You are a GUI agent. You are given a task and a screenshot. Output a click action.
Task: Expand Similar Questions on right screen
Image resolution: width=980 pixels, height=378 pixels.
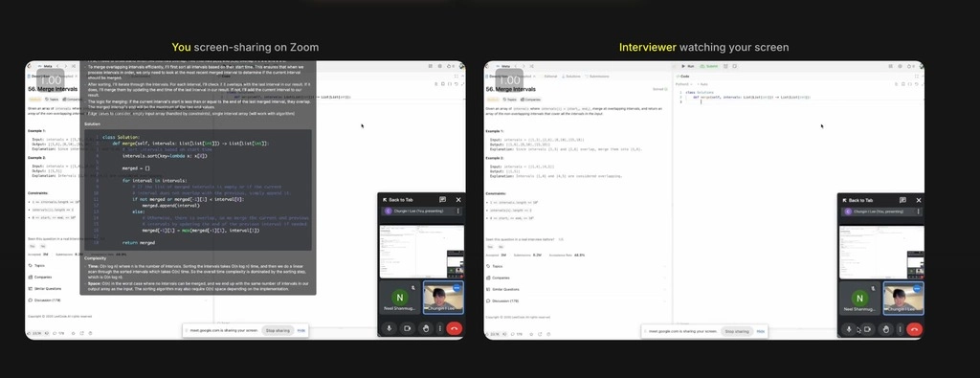tap(575, 289)
